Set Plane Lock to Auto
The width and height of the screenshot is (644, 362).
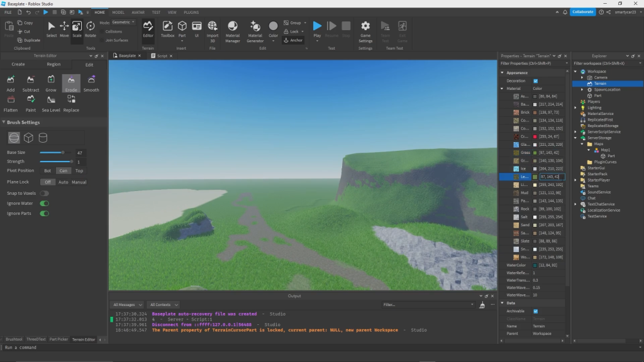click(x=64, y=182)
